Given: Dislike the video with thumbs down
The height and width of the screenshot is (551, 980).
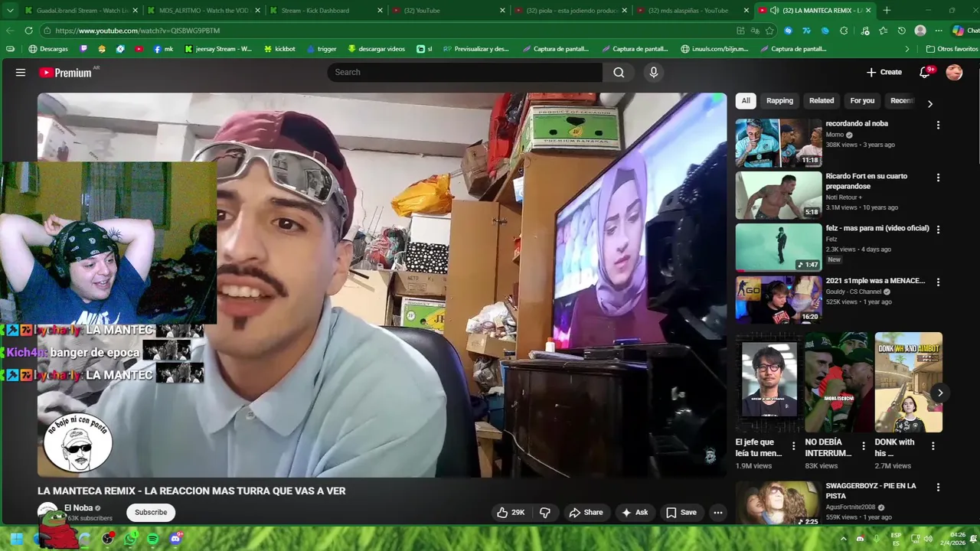Looking at the screenshot, I should coord(545,512).
